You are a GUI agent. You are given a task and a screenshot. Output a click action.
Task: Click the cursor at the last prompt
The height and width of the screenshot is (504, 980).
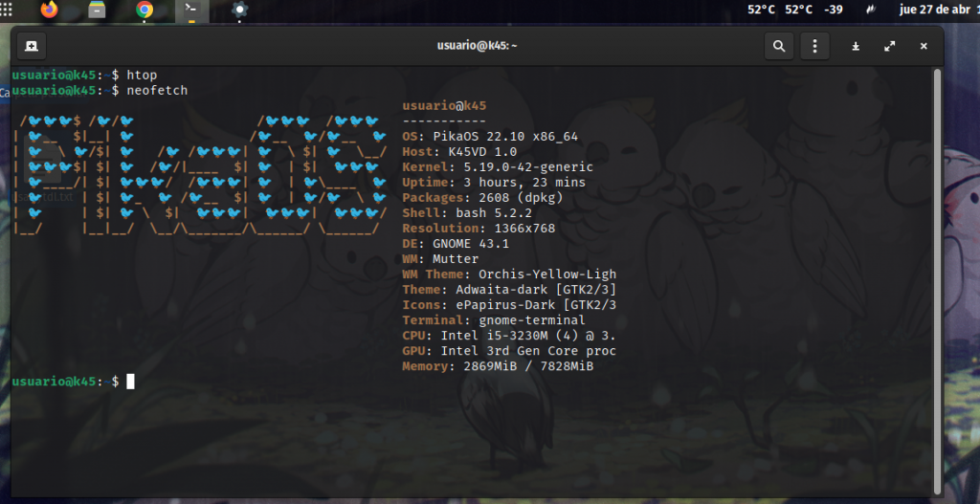tap(130, 382)
